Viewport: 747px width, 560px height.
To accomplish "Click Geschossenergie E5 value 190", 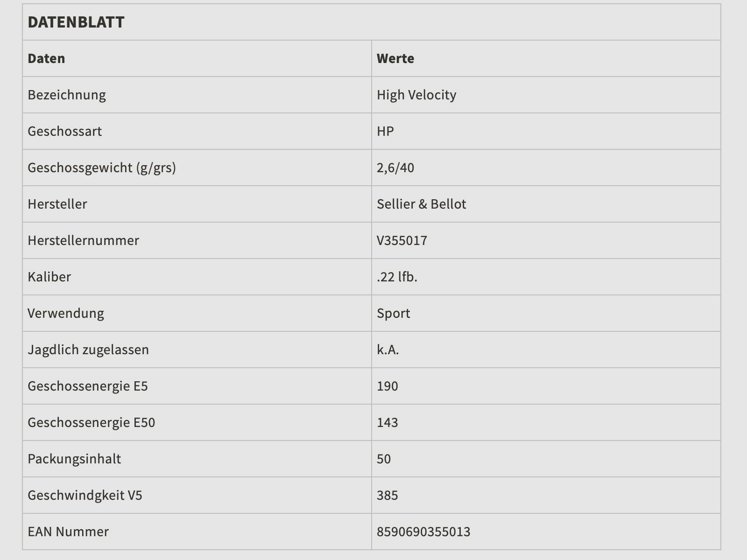I will click(x=388, y=386).
